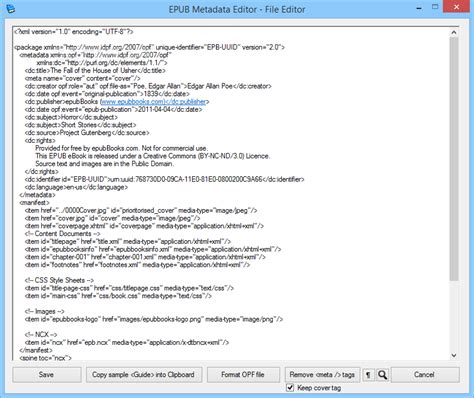Click the CSS Style Sheets comment line
Viewport: 474px width, 398px height.
59,280
